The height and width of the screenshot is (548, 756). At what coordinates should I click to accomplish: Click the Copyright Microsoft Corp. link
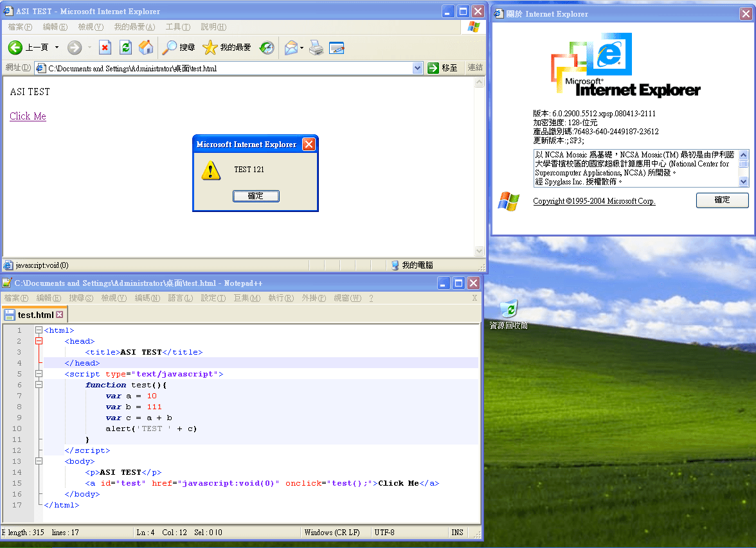(594, 201)
